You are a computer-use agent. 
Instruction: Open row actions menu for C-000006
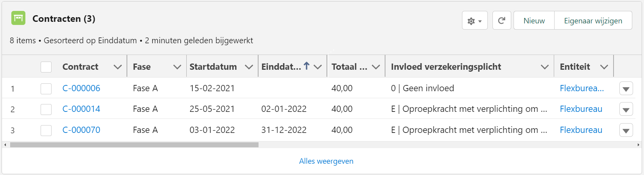click(626, 89)
